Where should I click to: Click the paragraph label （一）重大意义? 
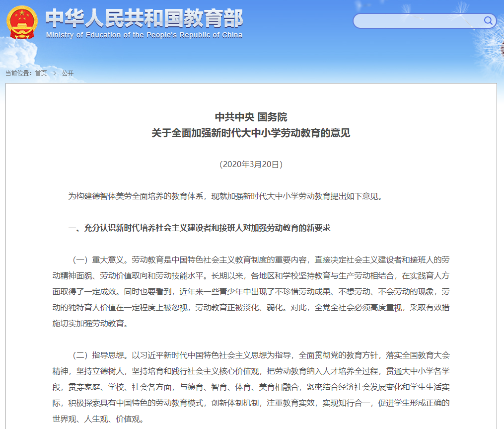pyautogui.click(x=99, y=259)
